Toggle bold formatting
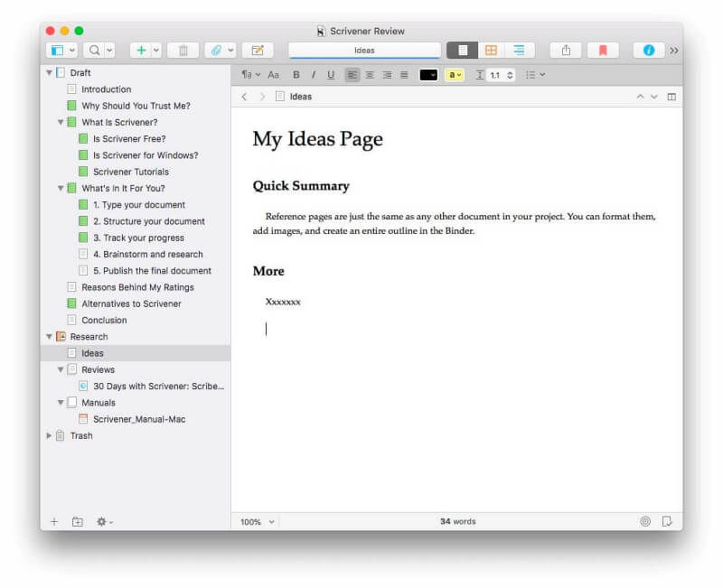The width and height of the screenshot is (723, 588). [296, 75]
